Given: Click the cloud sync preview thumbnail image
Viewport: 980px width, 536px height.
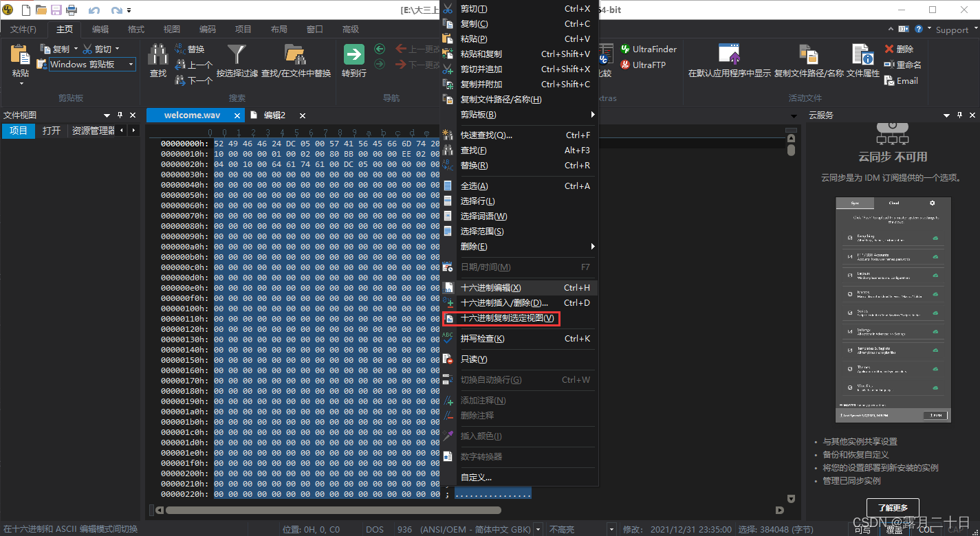Looking at the screenshot, I should pyautogui.click(x=893, y=309).
